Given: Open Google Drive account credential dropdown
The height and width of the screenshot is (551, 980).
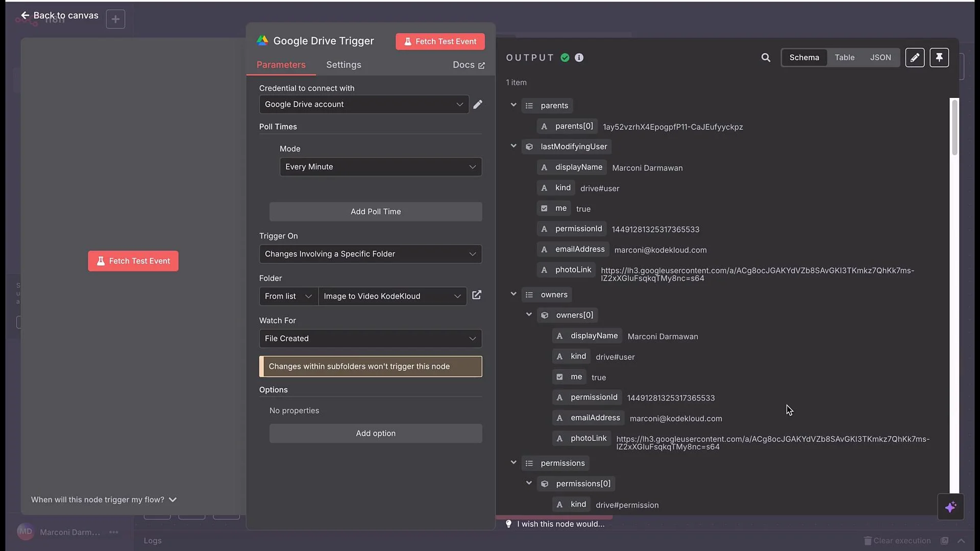Looking at the screenshot, I should click(364, 104).
